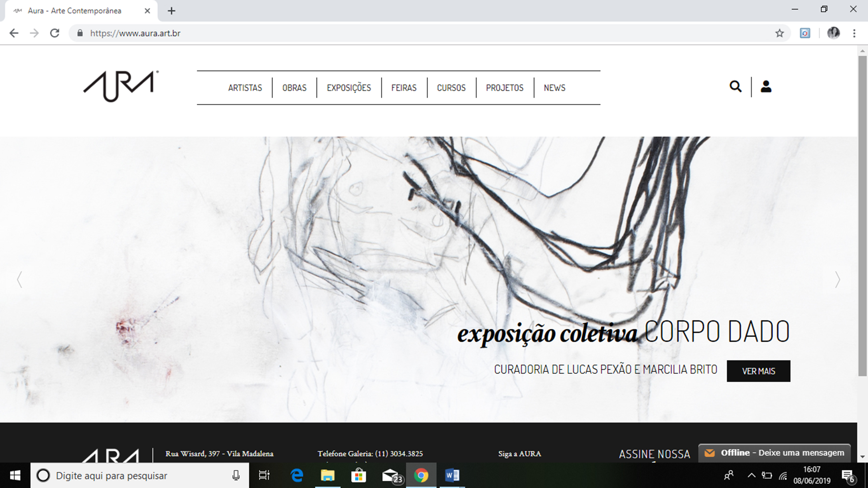Go to next slide arrow
This screenshot has height=488, width=868.
point(837,280)
